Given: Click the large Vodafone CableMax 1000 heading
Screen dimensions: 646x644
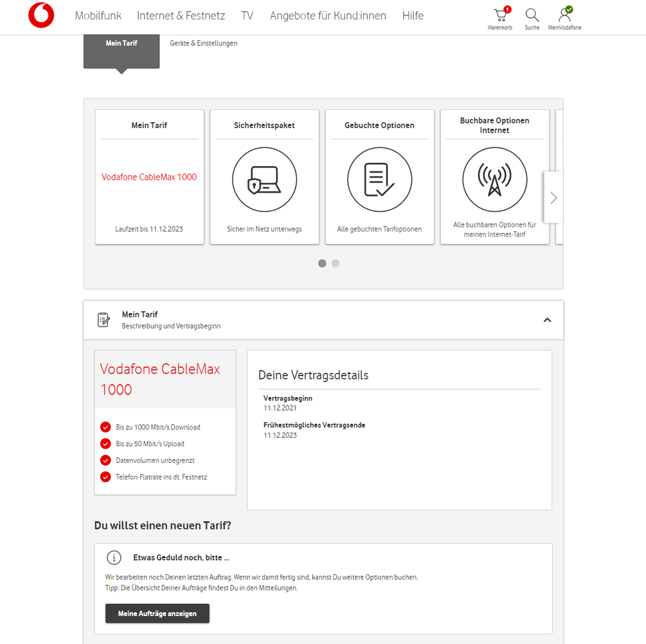Looking at the screenshot, I should pos(160,379).
